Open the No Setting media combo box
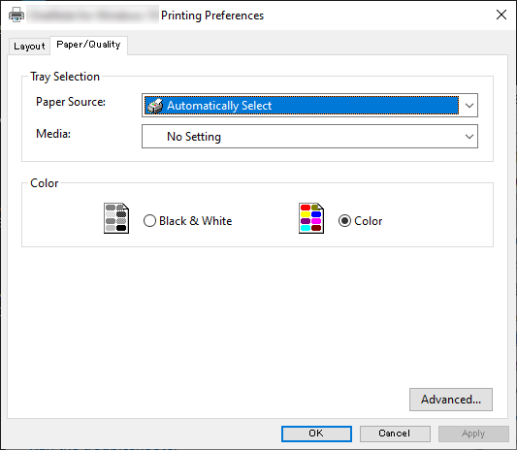Image resolution: width=517 pixels, height=450 pixels. [x=310, y=136]
